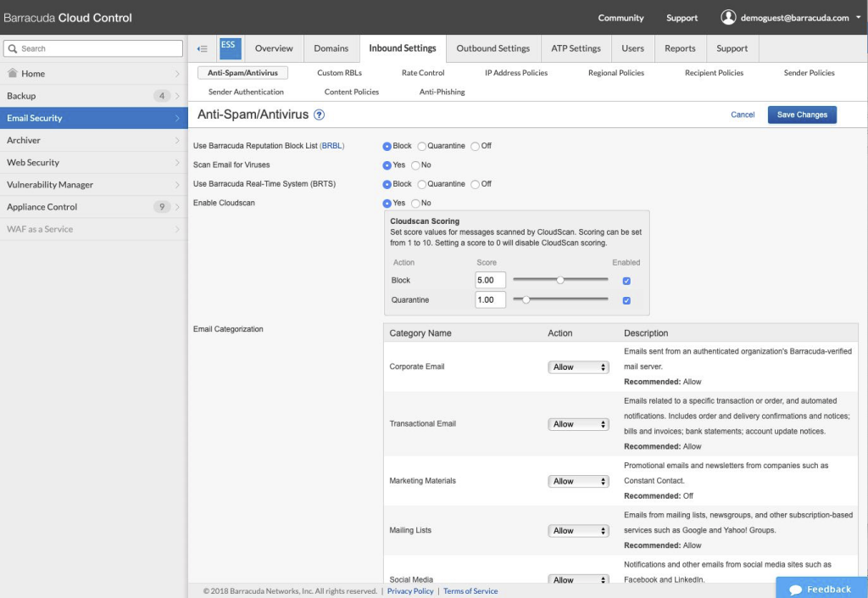Uncheck the Quarantine scoring Enabled checkbox
This screenshot has height=598, width=868.
626,300
